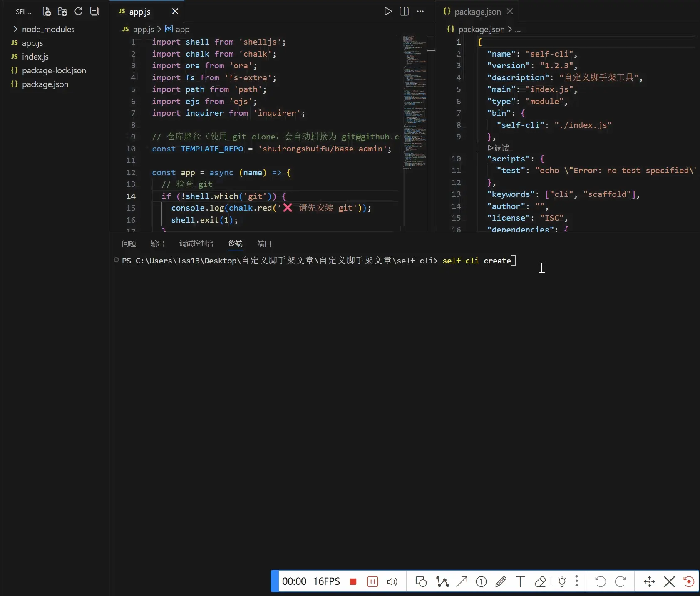Viewport: 700px width, 596px height.
Task: Select the pencil draw tool in recorder
Action: click(x=501, y=581)
